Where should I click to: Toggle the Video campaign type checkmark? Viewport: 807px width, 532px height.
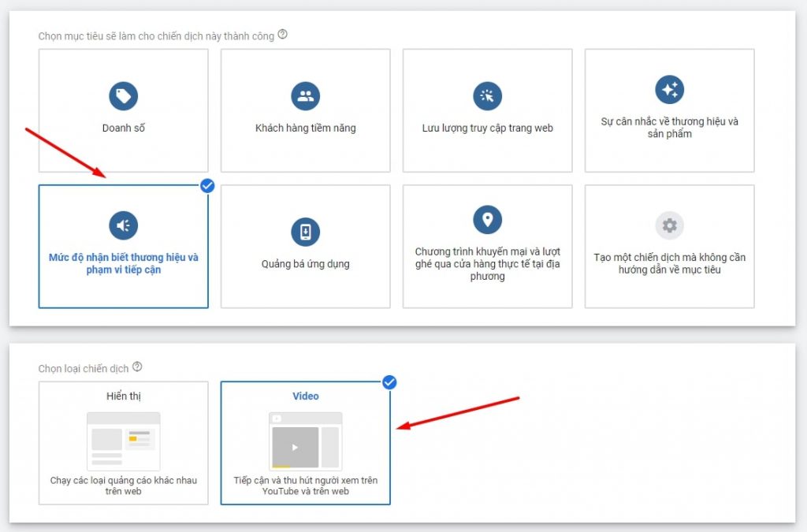pos(389,382)
